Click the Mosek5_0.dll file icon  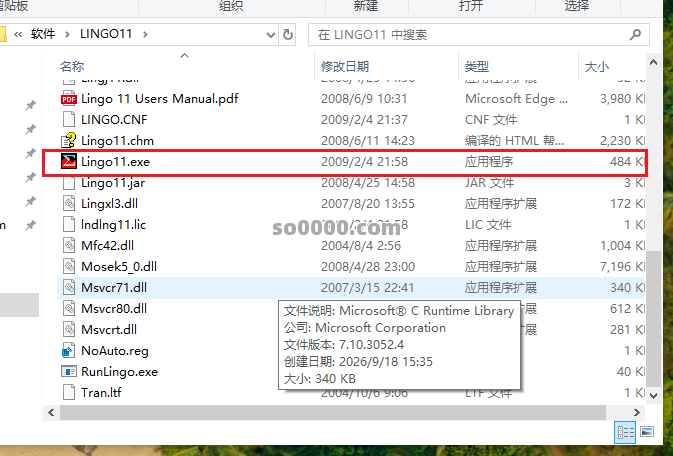[69, 267]
